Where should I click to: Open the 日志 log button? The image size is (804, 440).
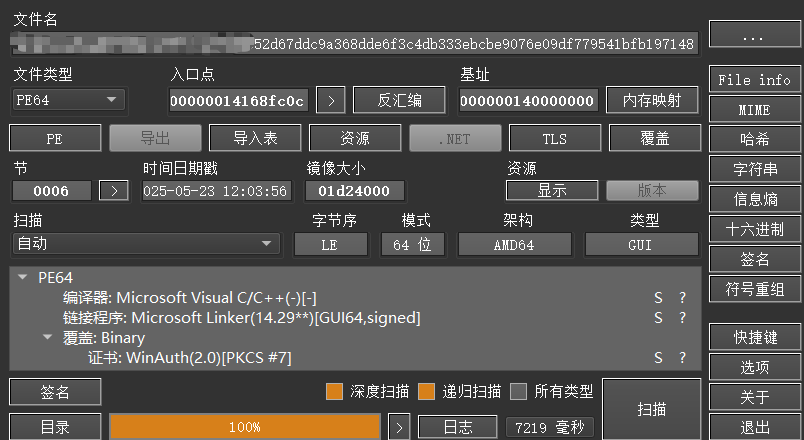(x=457, y=427)
